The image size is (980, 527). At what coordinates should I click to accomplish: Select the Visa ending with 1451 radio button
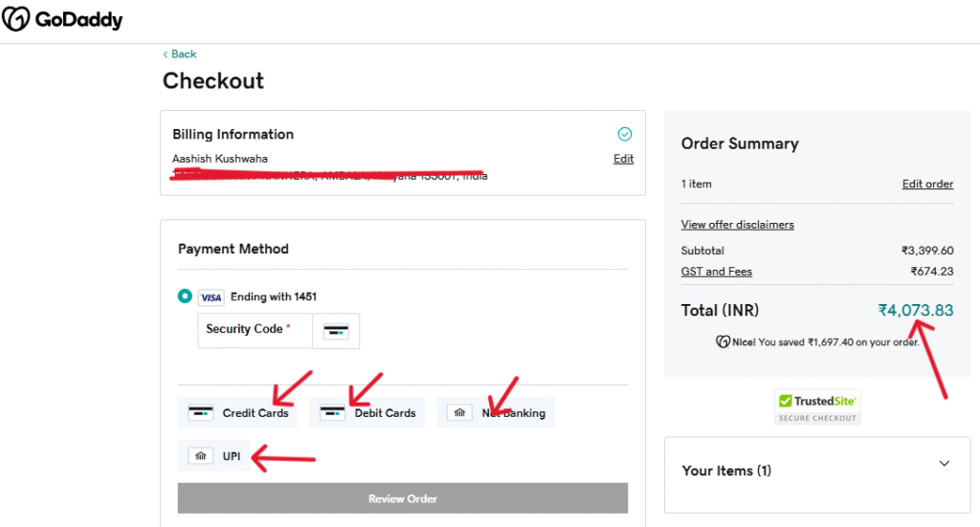coord(185,296)
